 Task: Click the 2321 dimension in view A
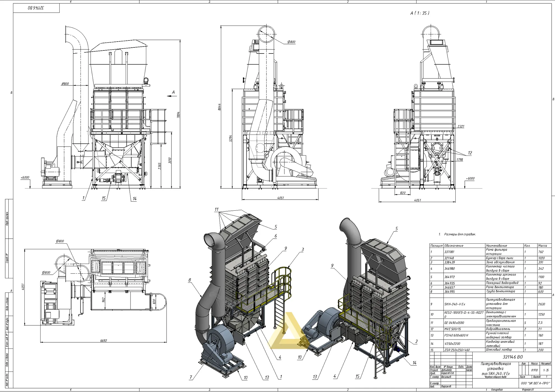coord(461,126)
